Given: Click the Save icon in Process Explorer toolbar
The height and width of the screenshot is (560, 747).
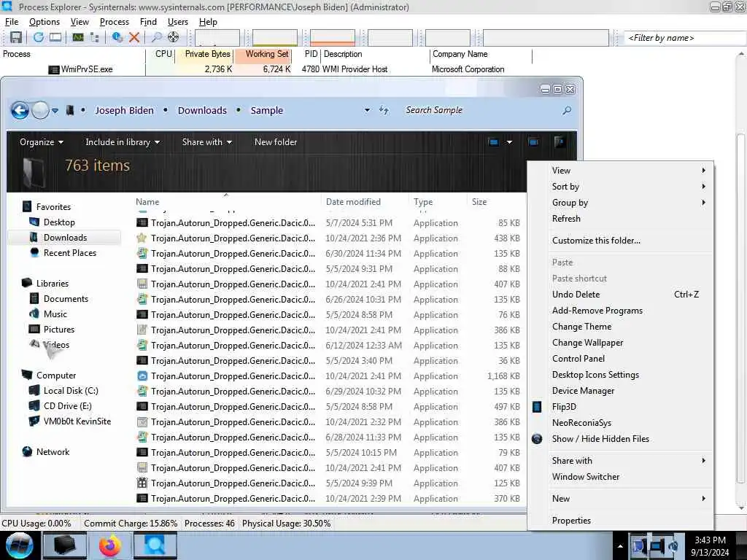Looking at the screenshot, I should (16, 38).
